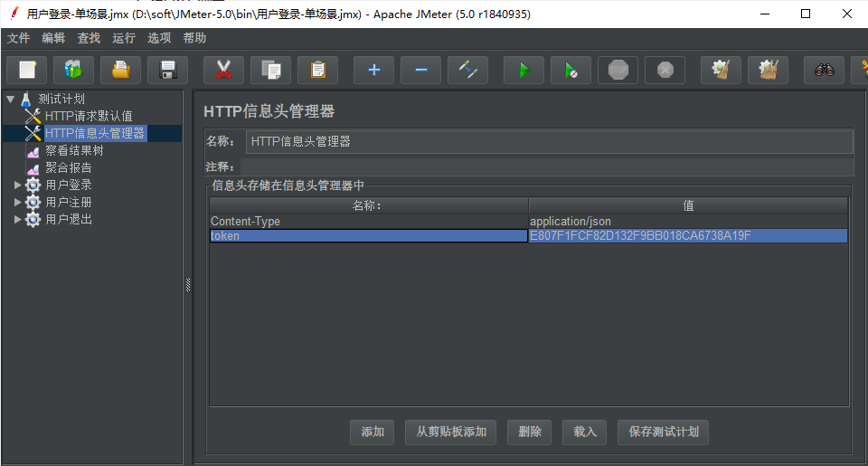The height and width of the screenshot is (466, 868).
Task: Select 聚合报告 in the tree
Action: tap(69, 168)
